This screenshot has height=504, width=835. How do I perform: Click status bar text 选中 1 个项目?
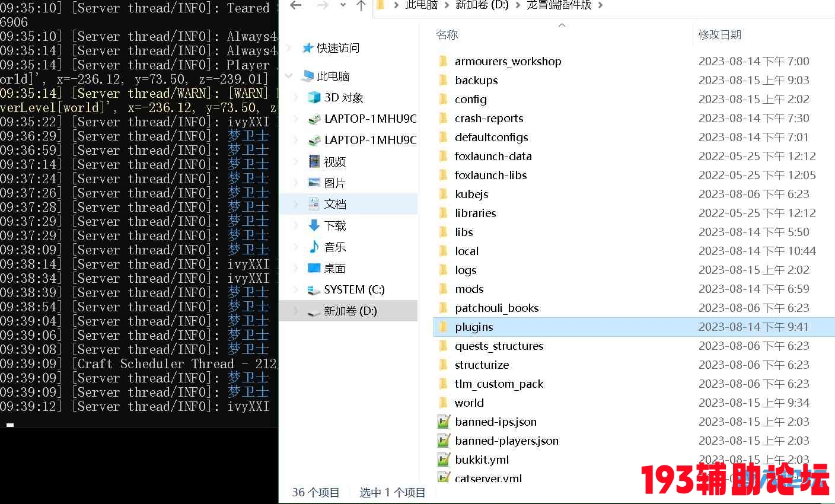click(x=393, y=493)
